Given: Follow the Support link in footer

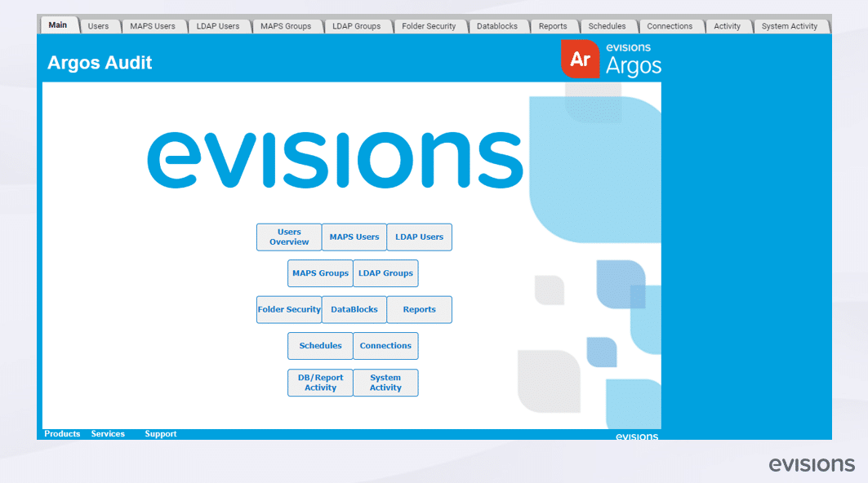Looking at the screenshot, I should tap(161, 434).
